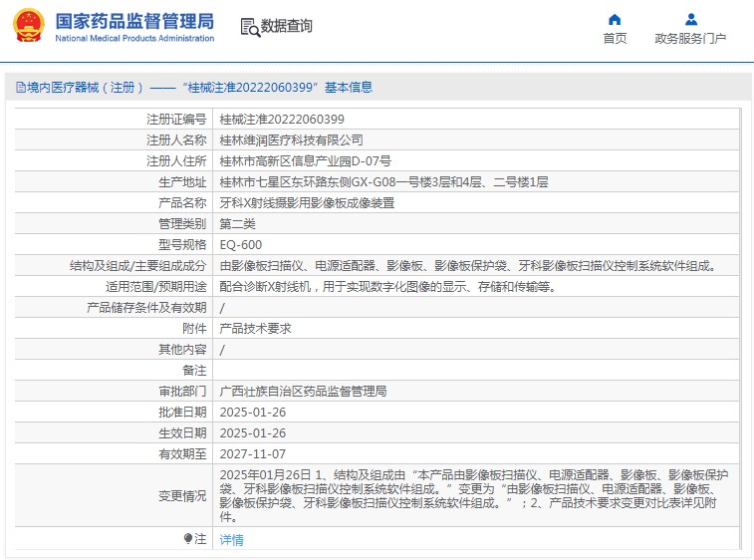Image resolution: width=754 pixels, height=560 pixels.
Task: Go to 首页 text link
Action: (615, 39)
